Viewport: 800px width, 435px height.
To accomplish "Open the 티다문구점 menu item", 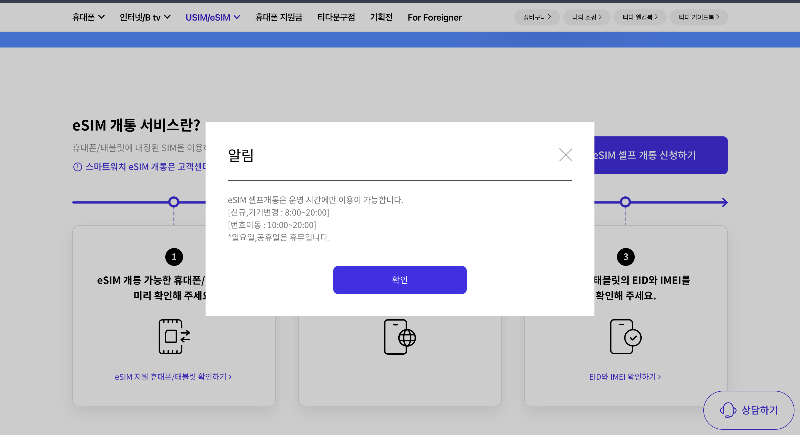I will [x=336, y=17].
